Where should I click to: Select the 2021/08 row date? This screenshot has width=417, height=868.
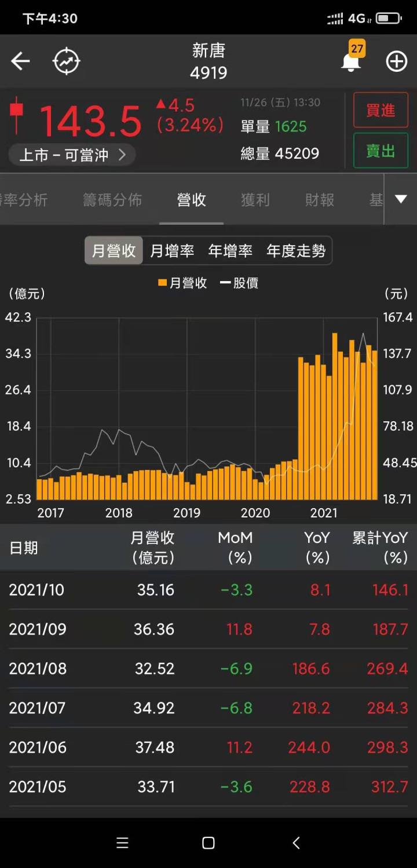38,669
